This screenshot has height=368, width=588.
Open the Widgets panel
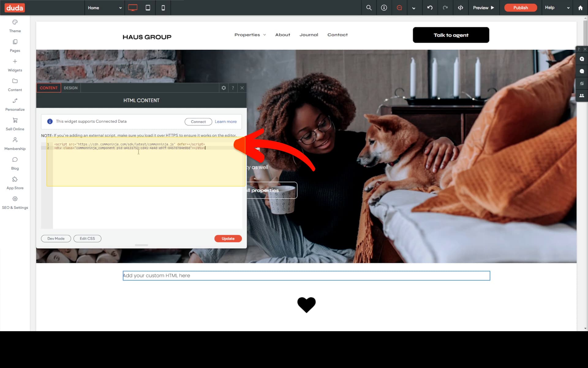point(15,65)
